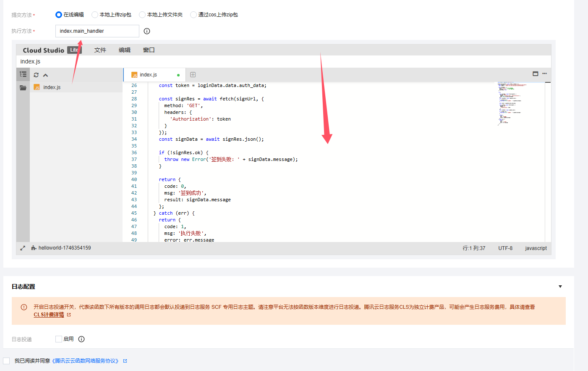Open the 文件 menu in Cloud Studio
The image size is (588, 371).
[x=100, y=50]
